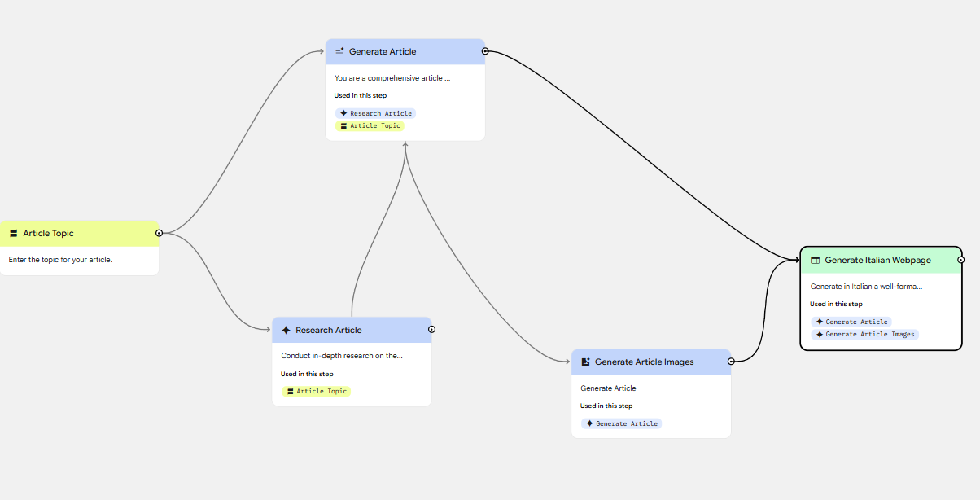The width and height of the screenshot is (980, 500).
Task: Select Generate Article chip in Italian Webpage node
Action: (x=851, y=322)
